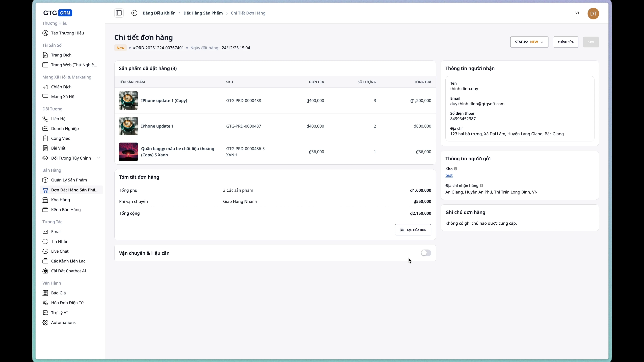The height and width of the screenshot is (362, 644).
Task: Open the STATUS: NEW dropdown
Action: [529, 42]
